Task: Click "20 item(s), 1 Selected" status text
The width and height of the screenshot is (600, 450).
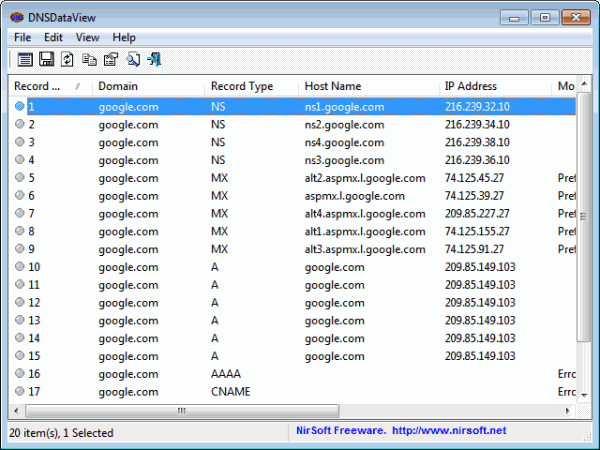Action: (61, 433)
